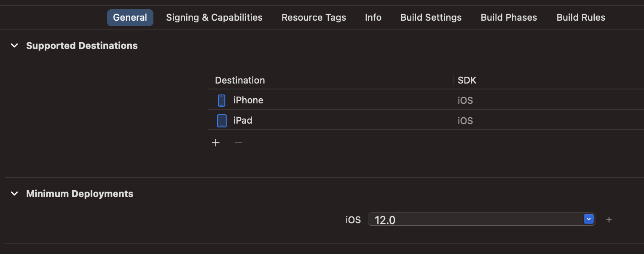The image size is (644, 254).
Task: Go to the Resource Tags tab
Action: [314, 18]
